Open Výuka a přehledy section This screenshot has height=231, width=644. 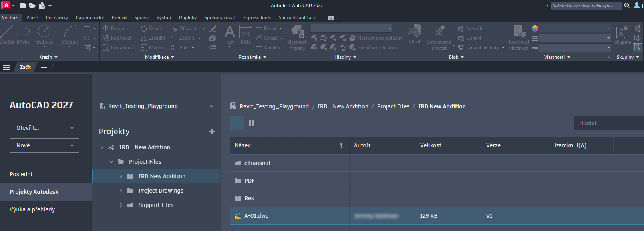[32, 209]
